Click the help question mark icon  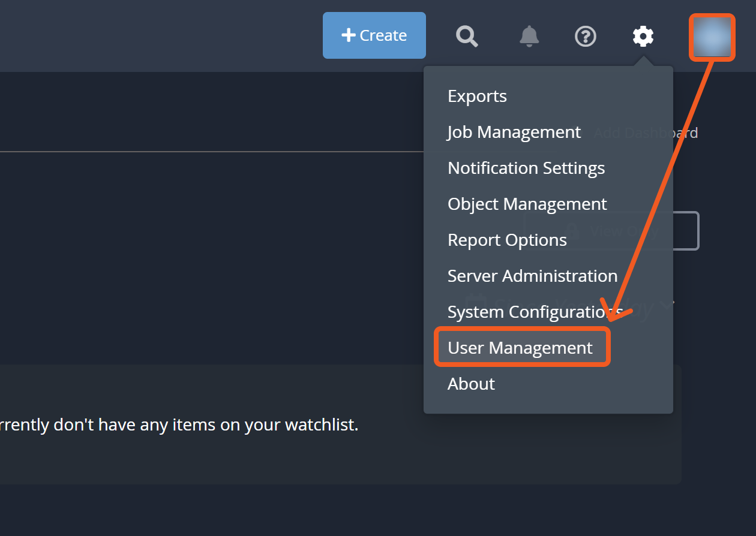point(585,37)
